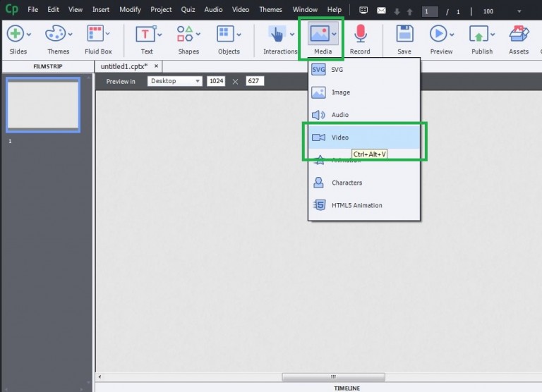Expand the Preview dropdown arrow
Viewport: 542px width, 392px height.
point(452,35)
